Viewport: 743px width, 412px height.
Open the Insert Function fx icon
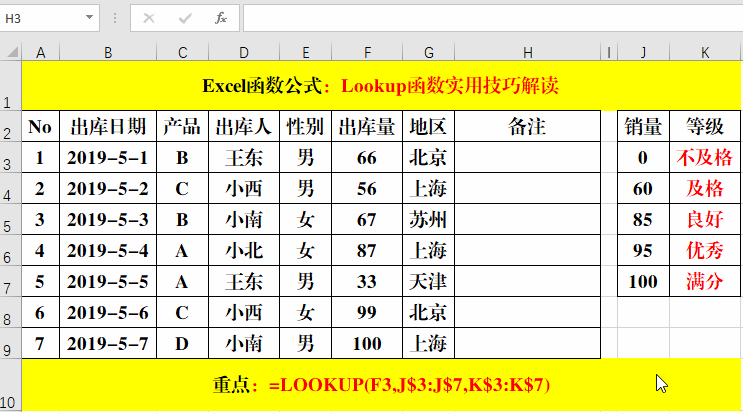coord(221,18)
